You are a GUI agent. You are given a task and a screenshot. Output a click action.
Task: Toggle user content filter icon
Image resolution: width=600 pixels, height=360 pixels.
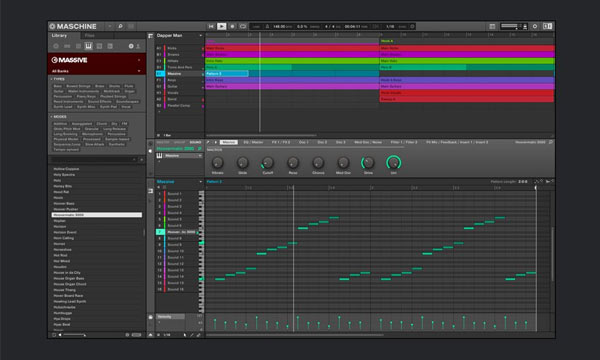138,46
